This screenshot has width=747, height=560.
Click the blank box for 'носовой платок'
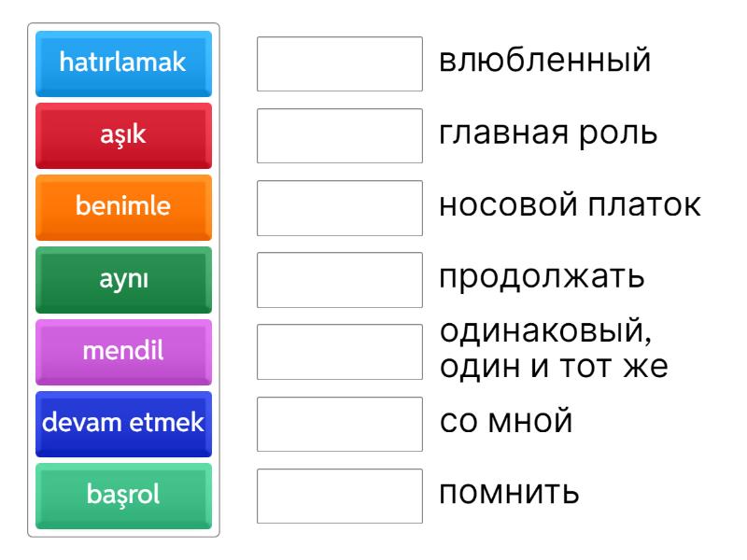point(340,207)
